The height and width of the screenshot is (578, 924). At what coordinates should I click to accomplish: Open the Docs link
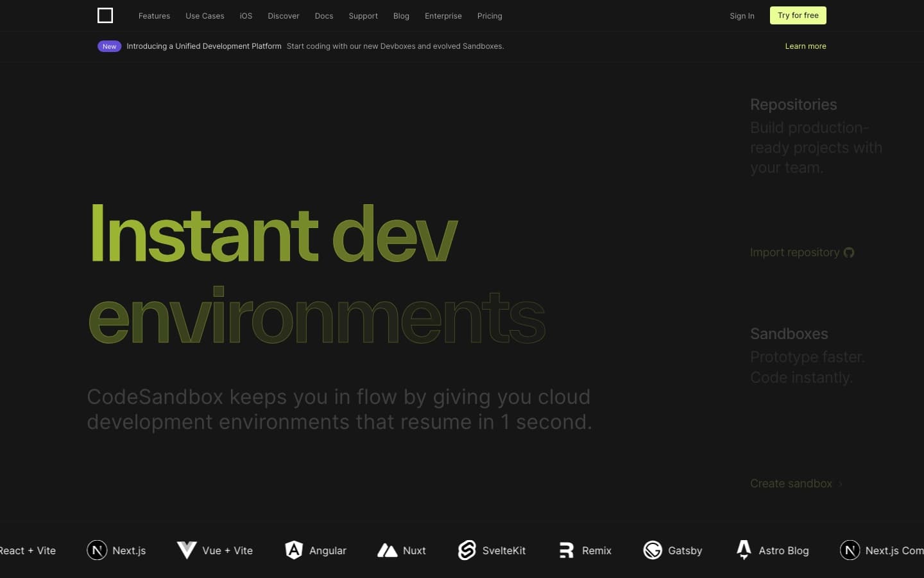pyautogui.click(x=324, y=16)
